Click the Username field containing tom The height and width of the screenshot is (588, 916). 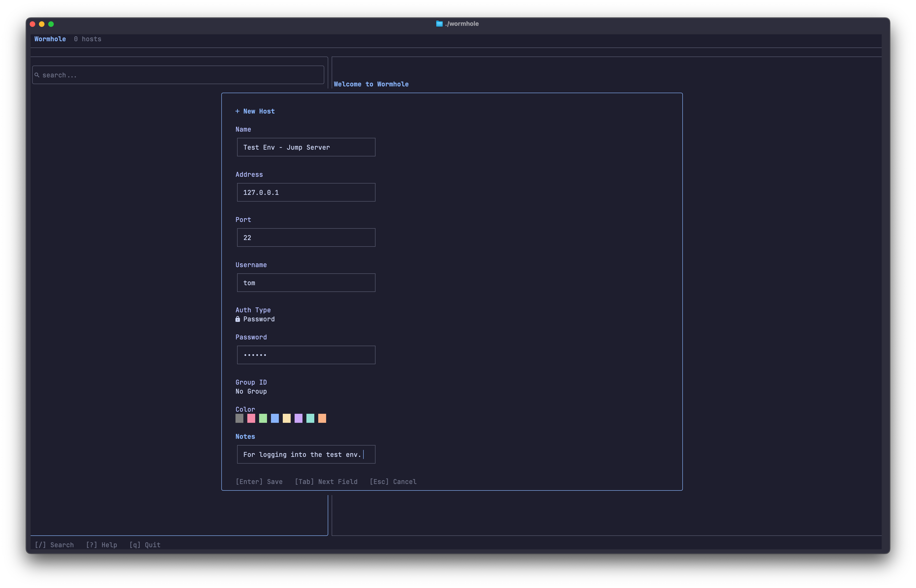pyautogui.click(x=306, y=283)
